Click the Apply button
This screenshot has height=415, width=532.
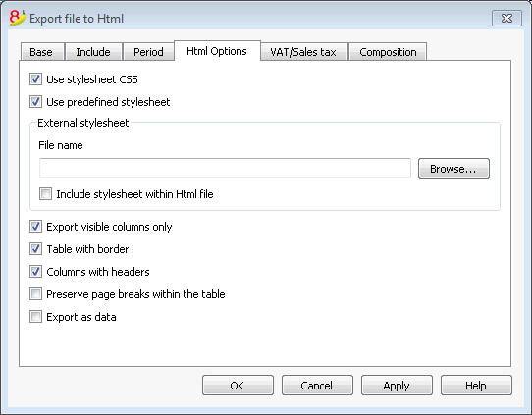397,386
